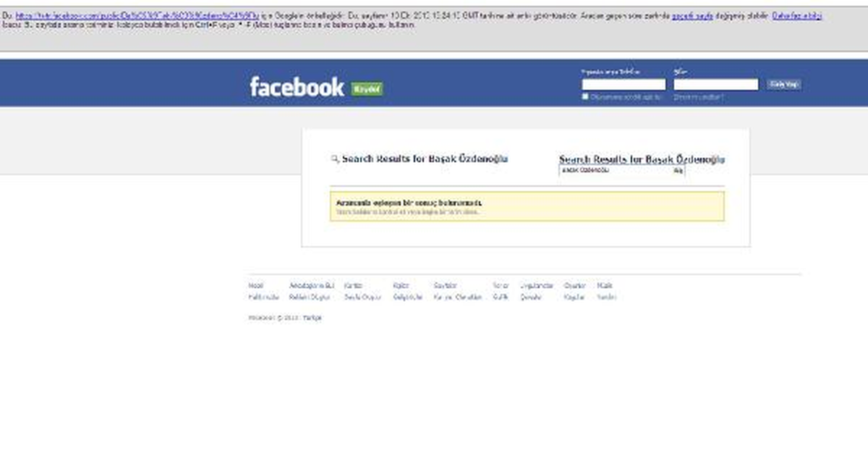Click the search box containing Başak Özdenoğlu
The height and width of the screenshot is (459, 868).
(616, 170)
